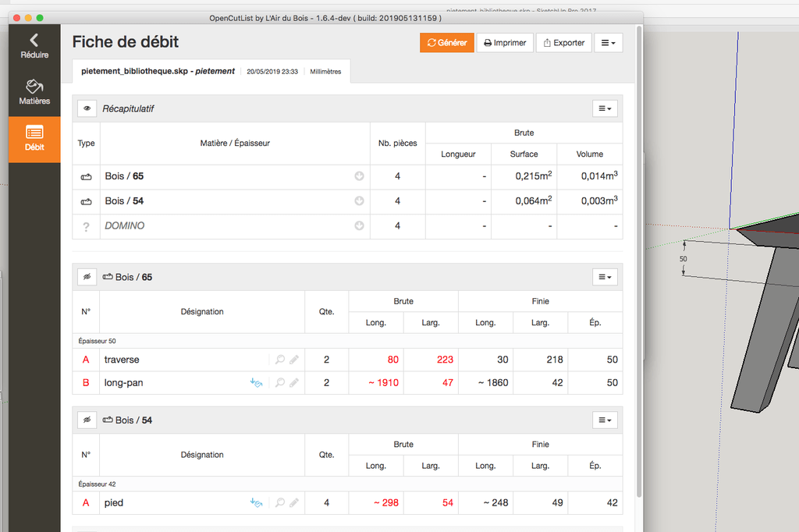
Task: Jump down via arrow on Bois / 65 summary row
Action: 359,176
